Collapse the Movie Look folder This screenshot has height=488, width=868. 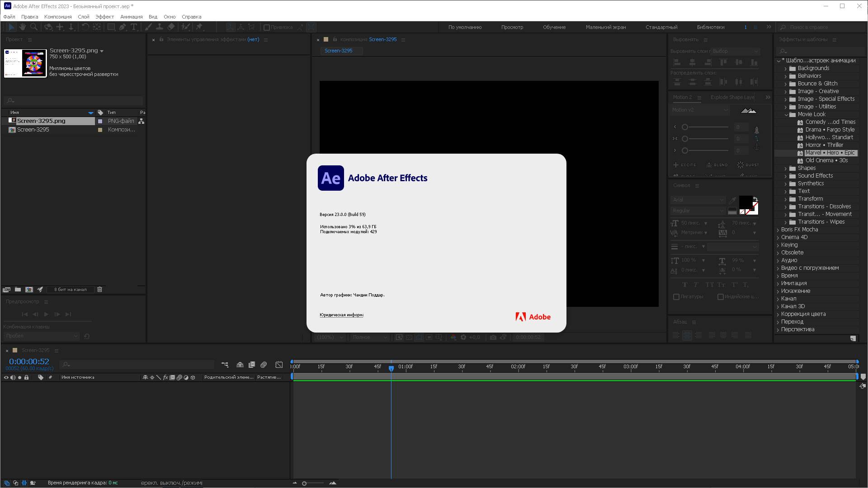(786, 115)
